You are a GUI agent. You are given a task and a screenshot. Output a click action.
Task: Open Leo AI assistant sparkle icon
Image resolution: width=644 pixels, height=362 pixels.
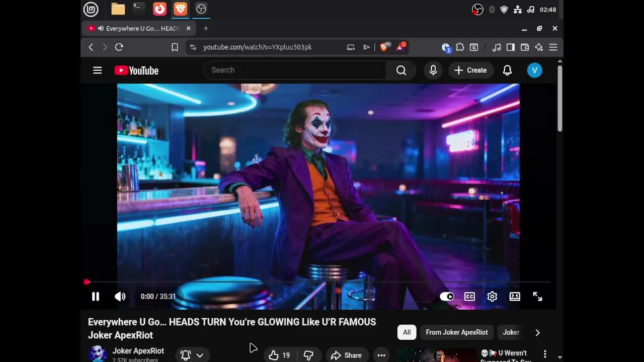coord(539,47)
